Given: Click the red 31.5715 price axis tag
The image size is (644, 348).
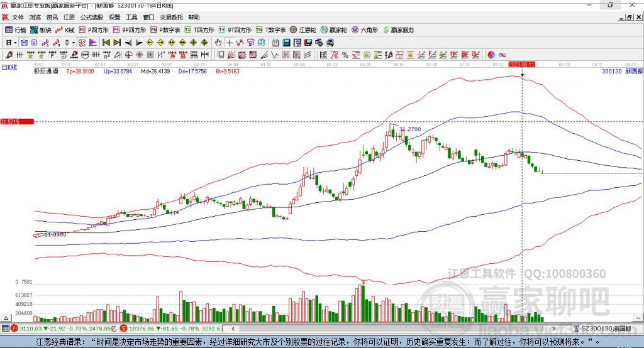Looking at the screenshot, I should (x=17, y=121).
